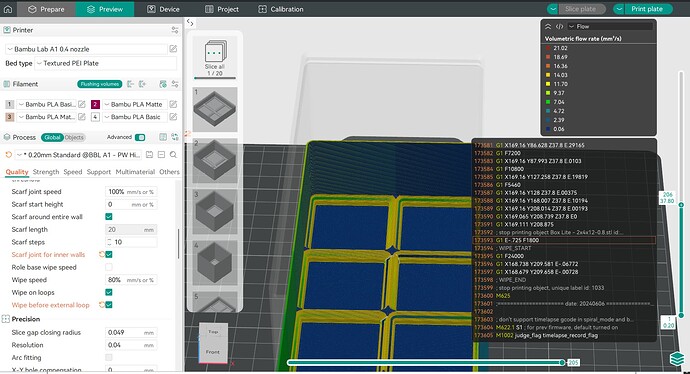Open the Calibration tab

(x=281, y=9)
